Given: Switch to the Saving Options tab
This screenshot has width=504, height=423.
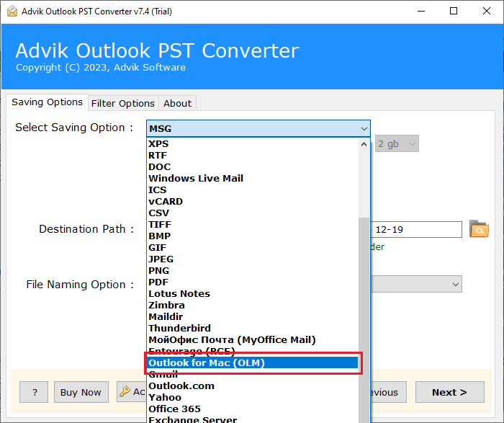Looking at the screenshot, I should point(47,102).
